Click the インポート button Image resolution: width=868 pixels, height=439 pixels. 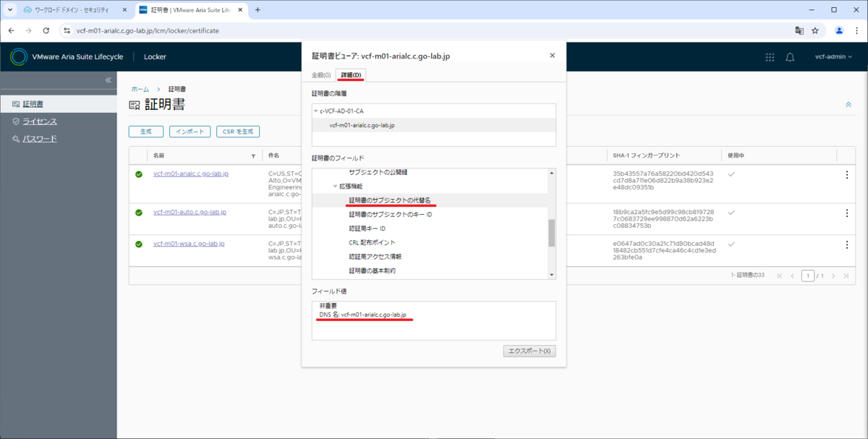point(190,132)
